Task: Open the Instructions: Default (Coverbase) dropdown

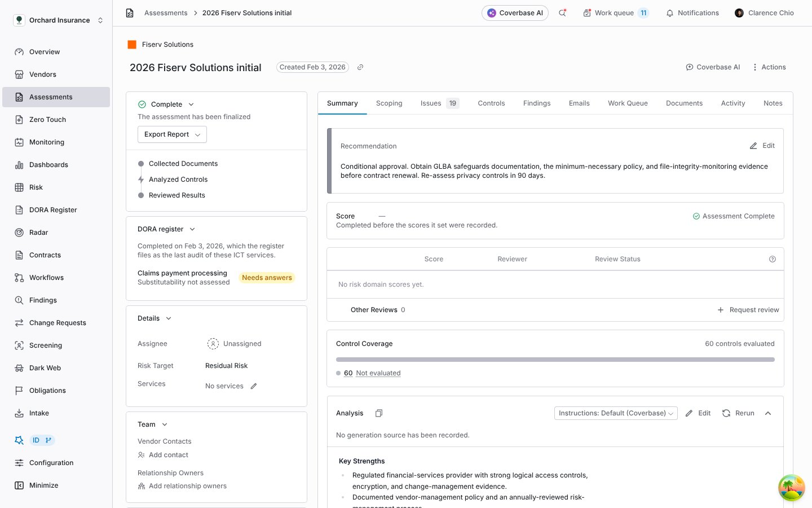Action: click(616, 413)
